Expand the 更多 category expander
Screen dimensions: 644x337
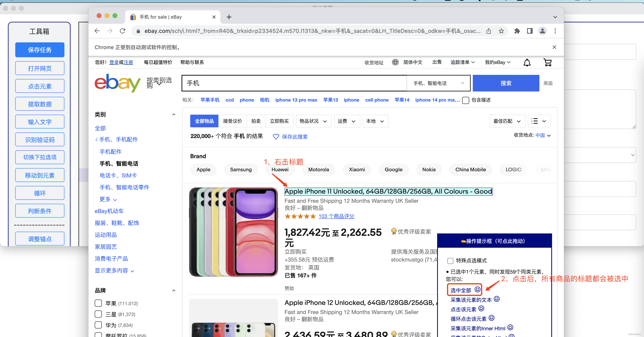tap(108, 198)
